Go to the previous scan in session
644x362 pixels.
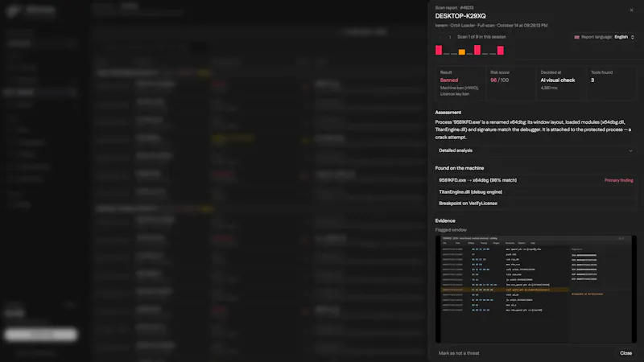[440, 37]
